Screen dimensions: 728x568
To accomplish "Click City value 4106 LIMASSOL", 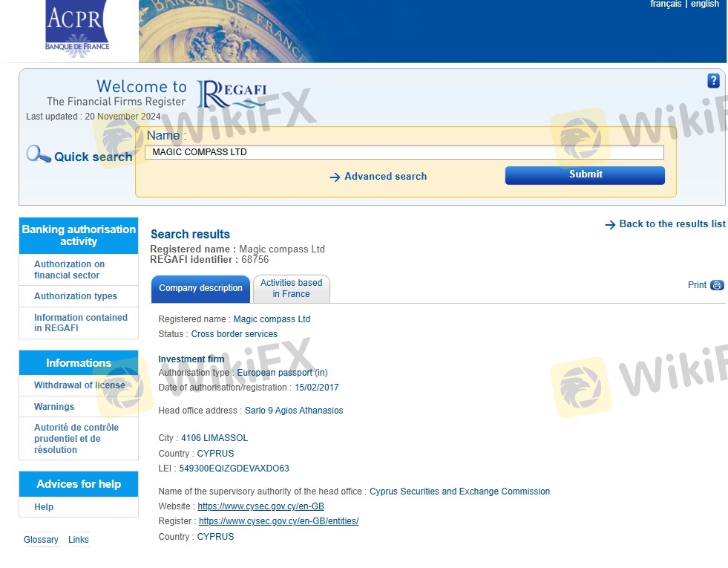I will click(x=214, y=438).
